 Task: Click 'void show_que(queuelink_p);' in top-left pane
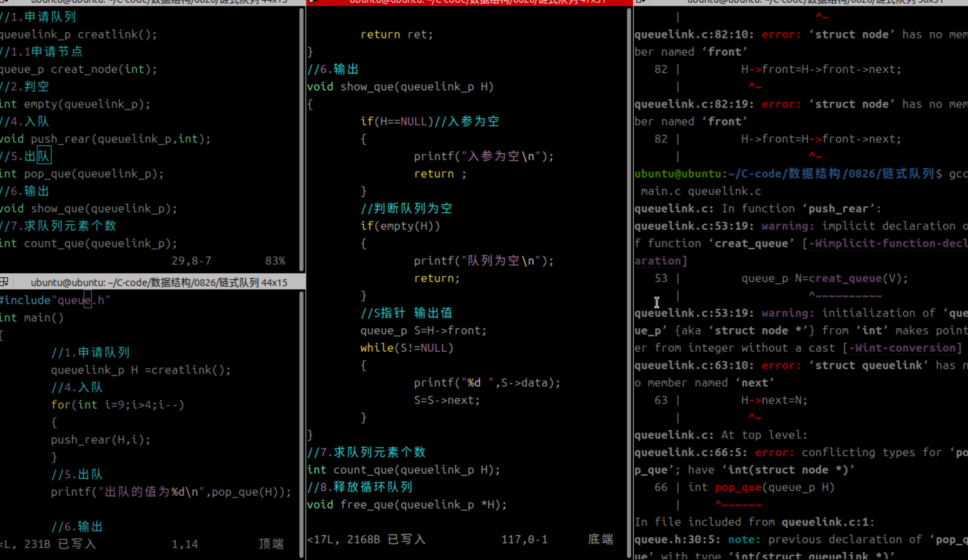pos(88,209)
